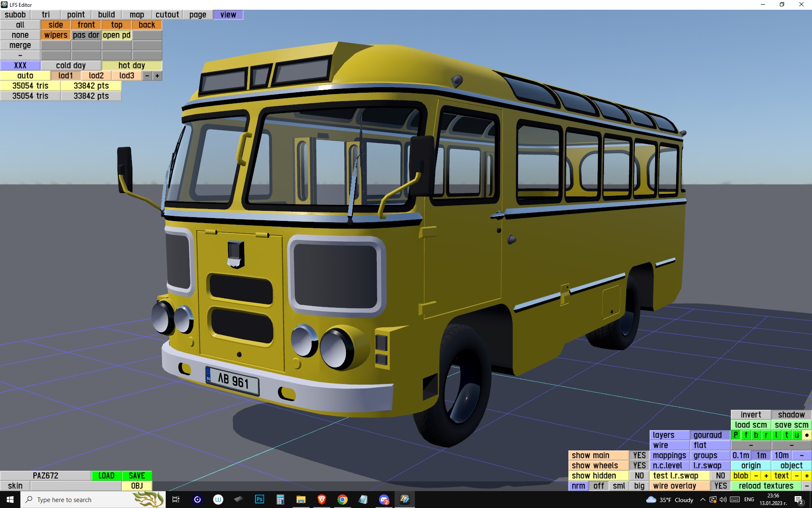Viewport: 812px width, 508px height.
Task: Switch to the map tab
Action: click(137, 14)
